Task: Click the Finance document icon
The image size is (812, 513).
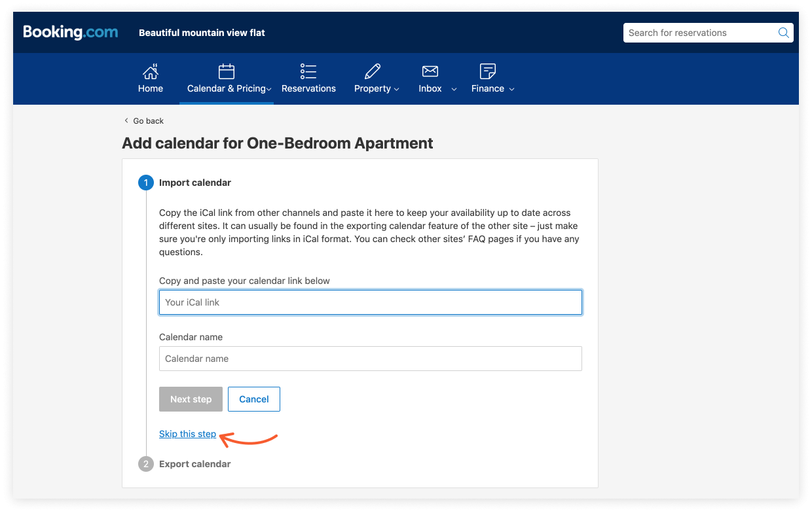Action: (488, 71)
